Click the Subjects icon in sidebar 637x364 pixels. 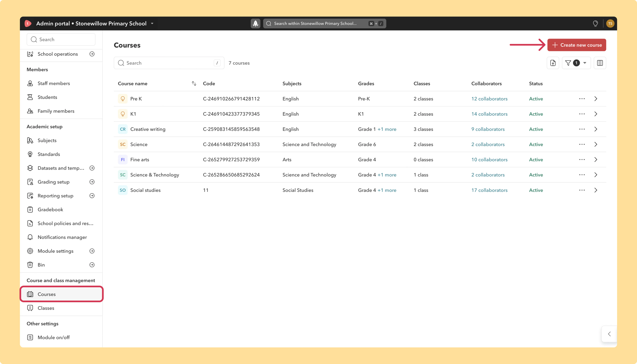point(30,141)
